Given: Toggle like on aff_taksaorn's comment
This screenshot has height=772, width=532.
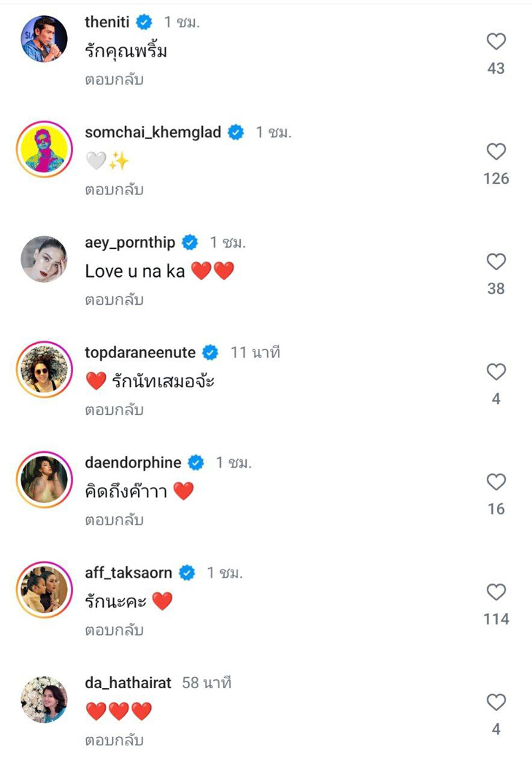Looking at the screenshot, I should (x=495, y=593).
